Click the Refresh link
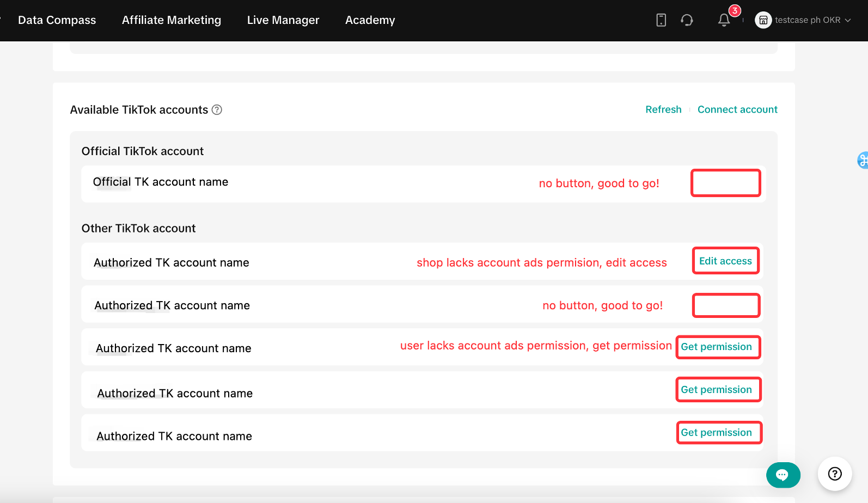 coord(663,109)
